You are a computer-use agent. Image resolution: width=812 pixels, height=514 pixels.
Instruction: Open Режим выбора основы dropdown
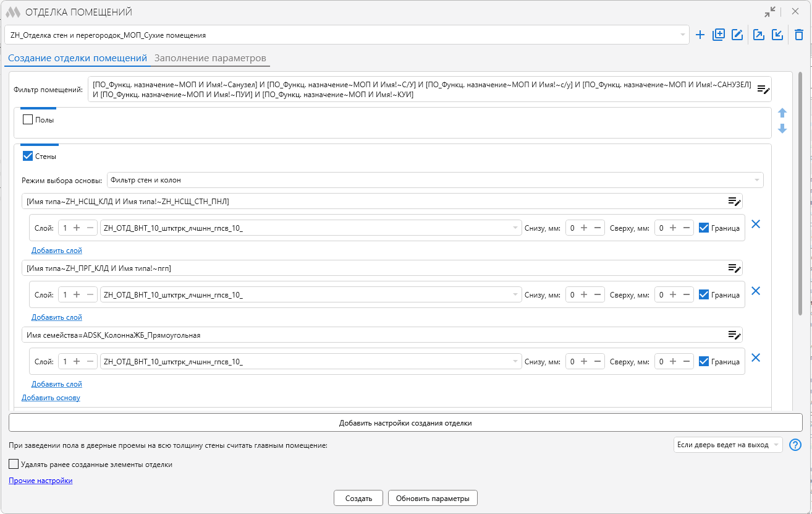[x=435, y=180]
